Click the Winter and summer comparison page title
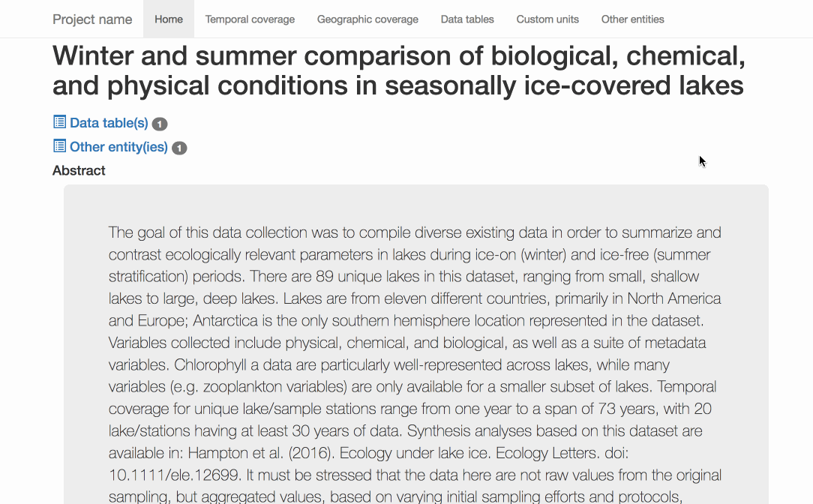This screenshot has width=813, height=504. [398, 70]
